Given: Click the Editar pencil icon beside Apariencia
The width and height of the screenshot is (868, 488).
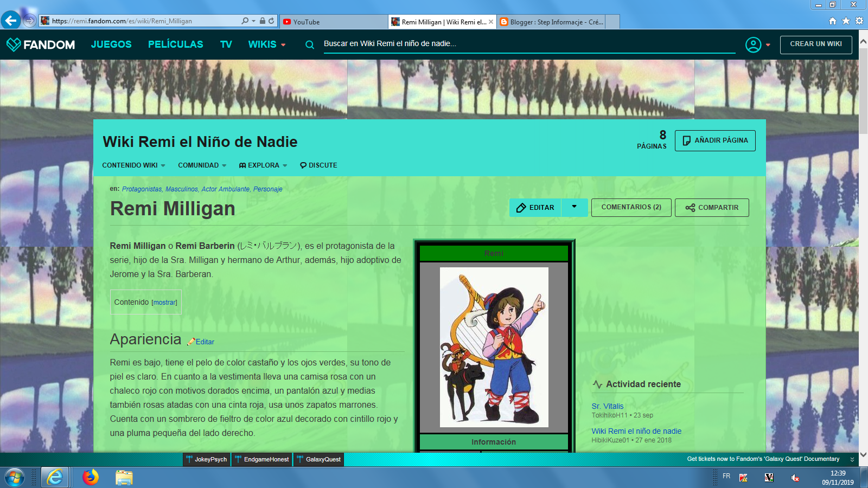Looking at the screenshot, I should click(x=191, y=342).
